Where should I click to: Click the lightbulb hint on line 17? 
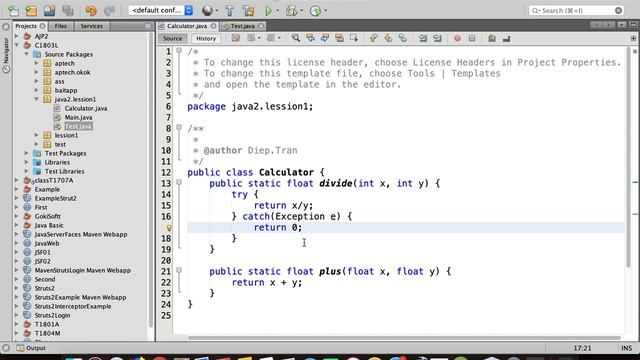point(169,228)
